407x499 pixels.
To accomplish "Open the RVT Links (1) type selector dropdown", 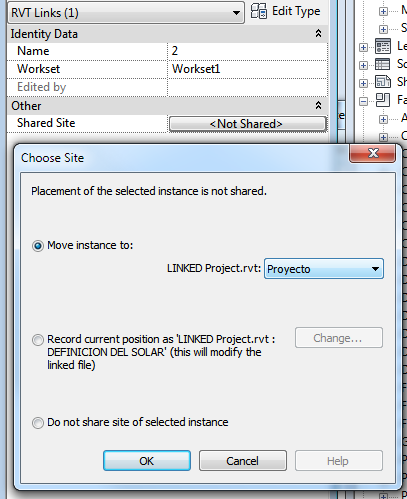I will (125, 13).
